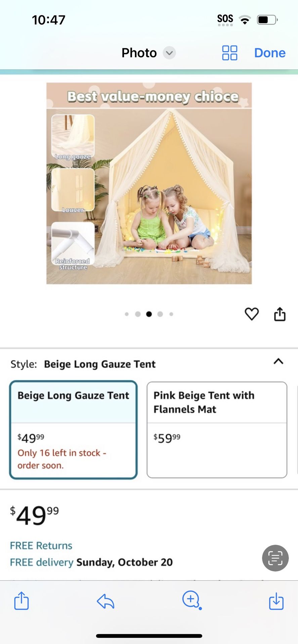The image size is (298, 644).
Task: Tap the Wi-Fi status icon
Action: point(245,20)
